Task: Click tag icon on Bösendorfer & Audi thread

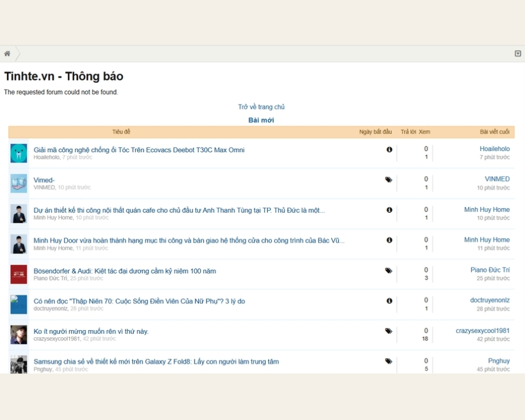Action: [x=388, y=271]
